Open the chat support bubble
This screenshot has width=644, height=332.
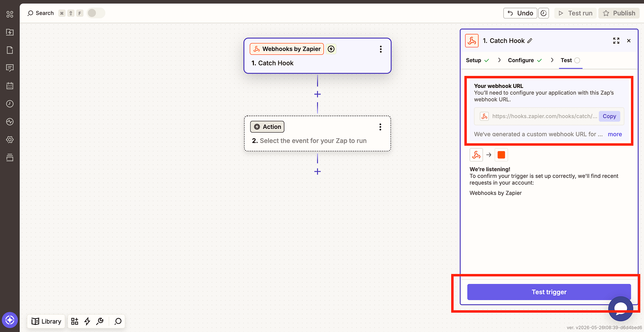[x=621, y=309]
